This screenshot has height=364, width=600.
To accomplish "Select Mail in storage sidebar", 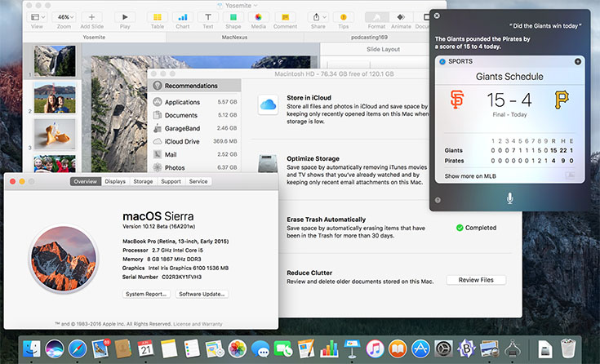I will pos(194,154).
